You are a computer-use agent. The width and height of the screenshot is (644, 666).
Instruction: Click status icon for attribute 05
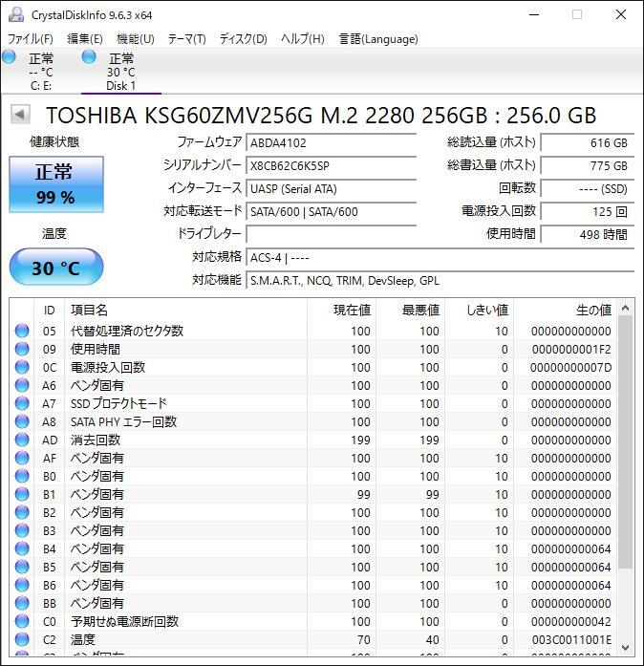click(x=22, y=331)
